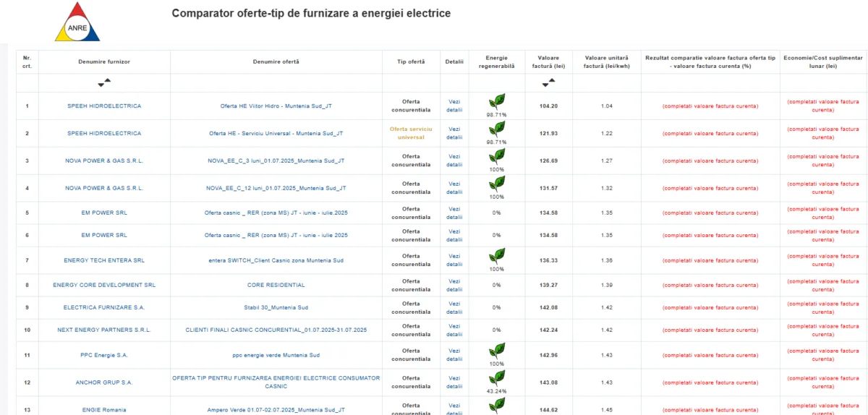This screenshot has height=415, width=868.
Task: Open Ampero Verde offer link
Action: (x=276, y=410)
